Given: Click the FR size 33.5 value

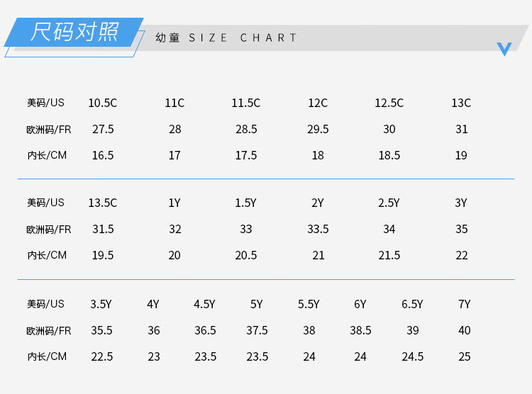Looking at the screenshot, I should pyautogui.click(x=318, y=229).
